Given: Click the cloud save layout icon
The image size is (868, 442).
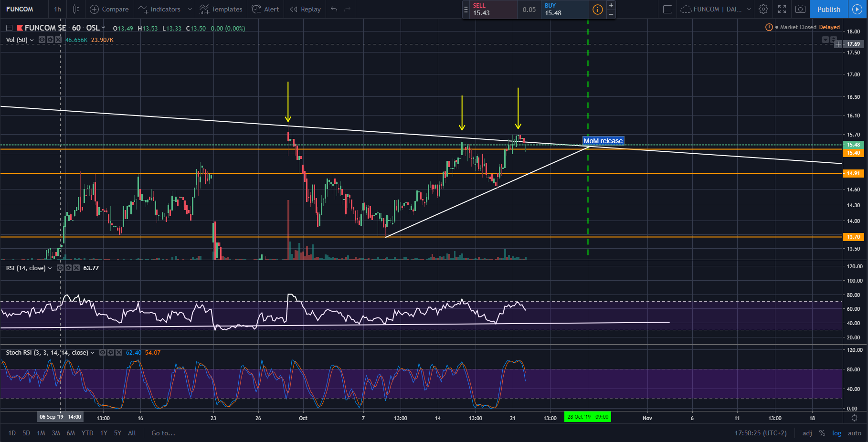Looking at the screenshot, I should tap(686, 9).
